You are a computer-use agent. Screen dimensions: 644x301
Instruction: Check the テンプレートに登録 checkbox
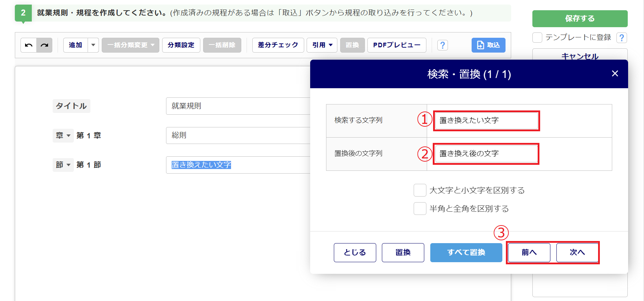(x=537, y=38)
